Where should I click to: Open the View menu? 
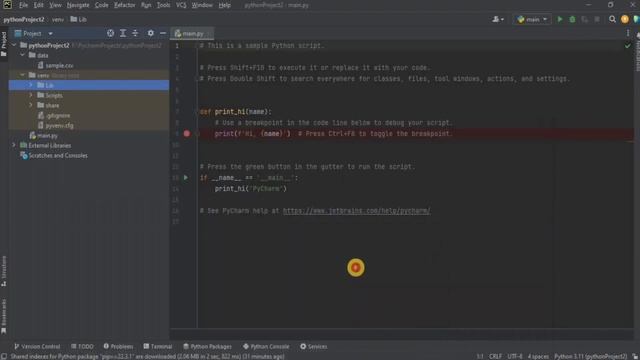(55, 5)
